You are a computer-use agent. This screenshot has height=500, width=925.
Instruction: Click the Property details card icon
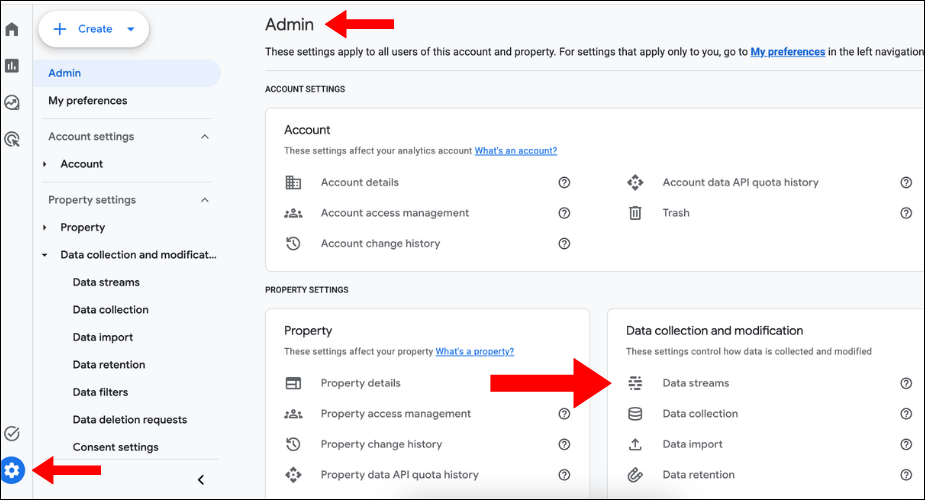tap(293, 383)
